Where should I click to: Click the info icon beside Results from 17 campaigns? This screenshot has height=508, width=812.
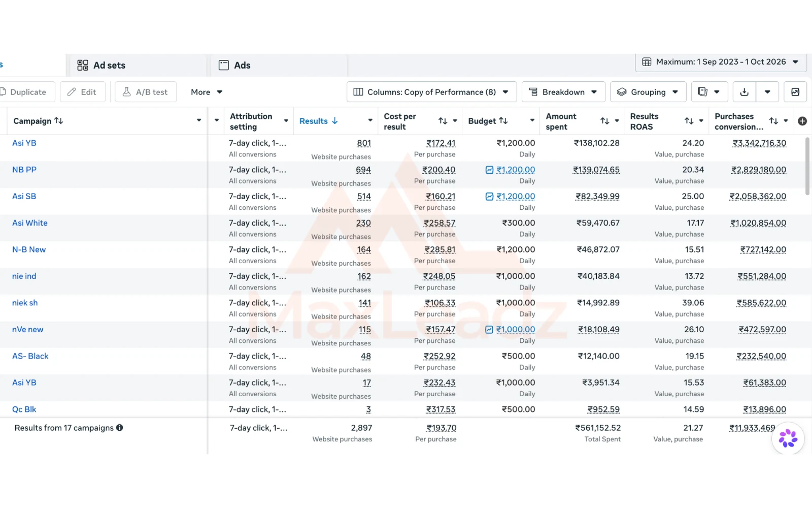pyautogui.click(x=120, y=428)
